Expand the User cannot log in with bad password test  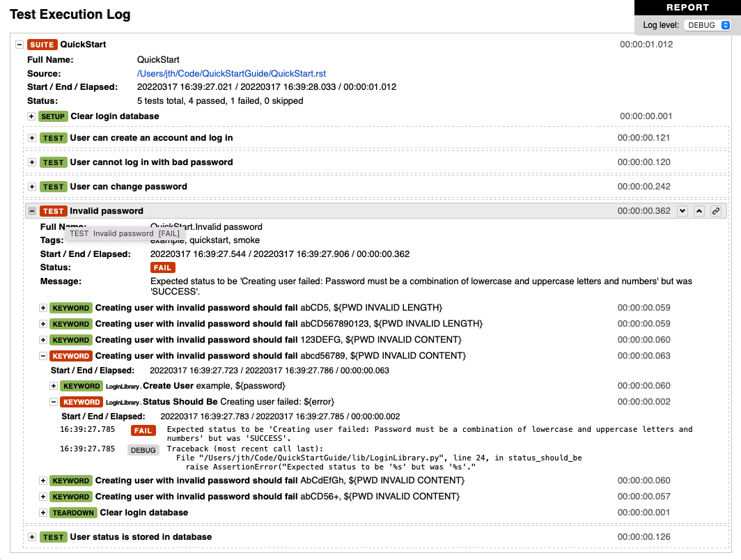pyautogui.click(x=31, y=162)
